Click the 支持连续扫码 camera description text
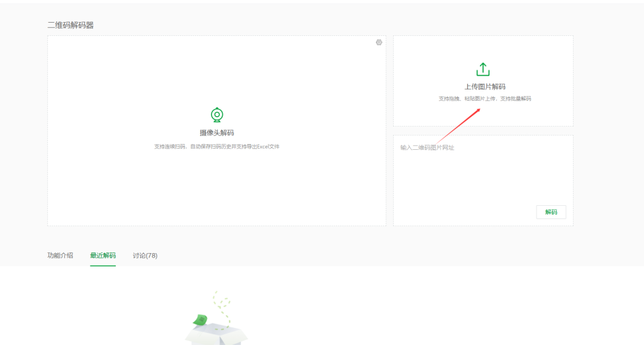The width and height of the screenshot is (644, 345). (x=217, y=147)
